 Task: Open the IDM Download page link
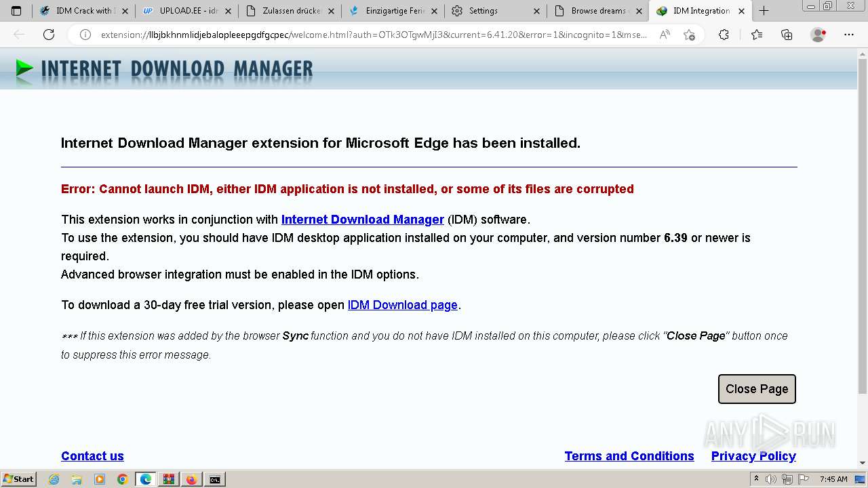[x=403, y=305]
